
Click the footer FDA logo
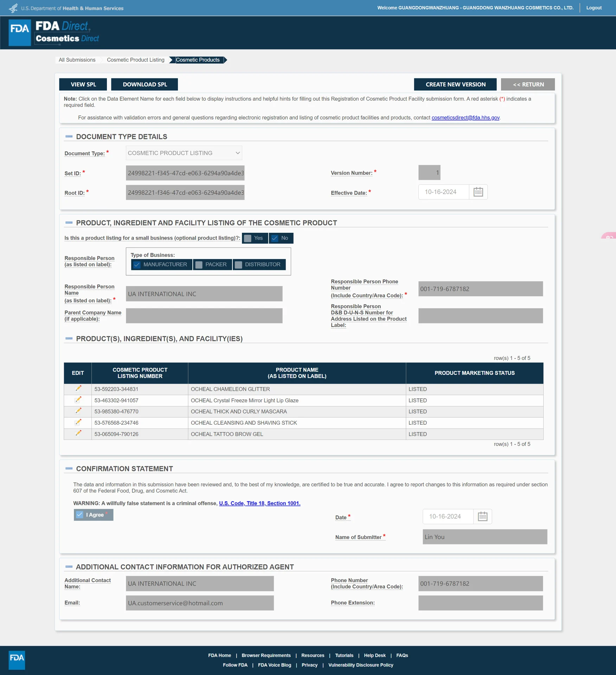click(17, 660)
